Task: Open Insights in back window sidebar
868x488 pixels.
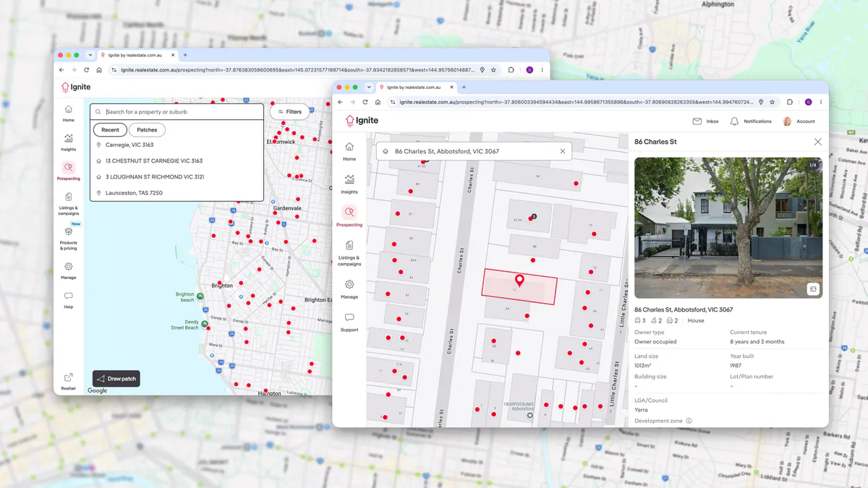Action: click(69, 142)
